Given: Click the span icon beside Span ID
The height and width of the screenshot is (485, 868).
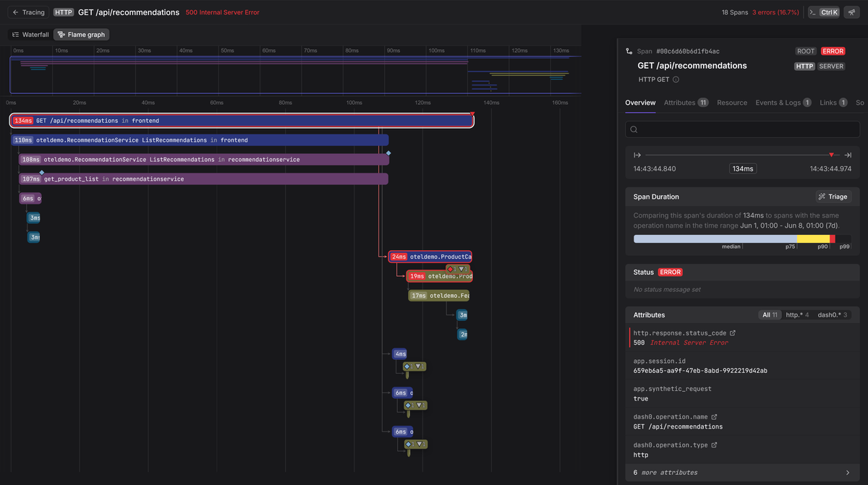Looking at the screenshot, I should click(629, 51).
